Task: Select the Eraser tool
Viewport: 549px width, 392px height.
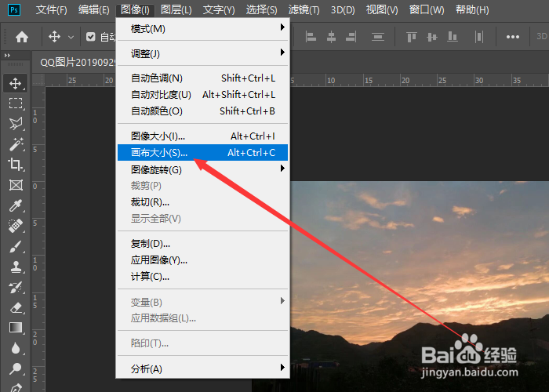Action: pos(16,308)
